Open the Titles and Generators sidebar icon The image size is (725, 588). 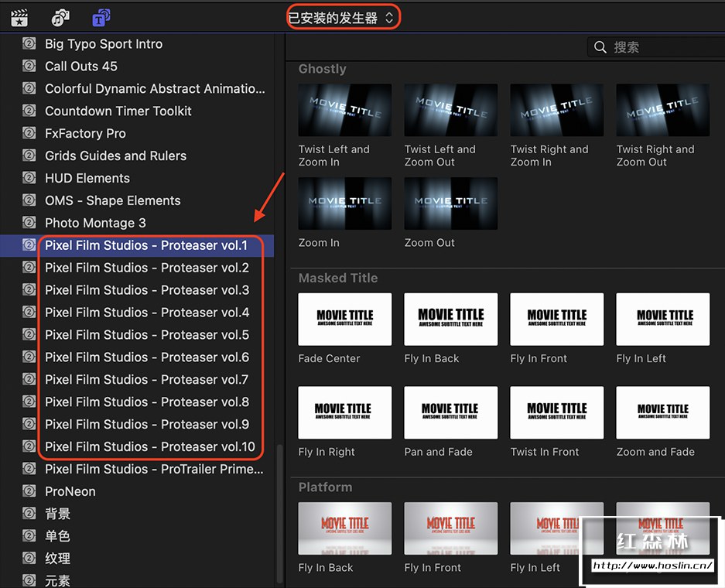[x=101, y=18]
